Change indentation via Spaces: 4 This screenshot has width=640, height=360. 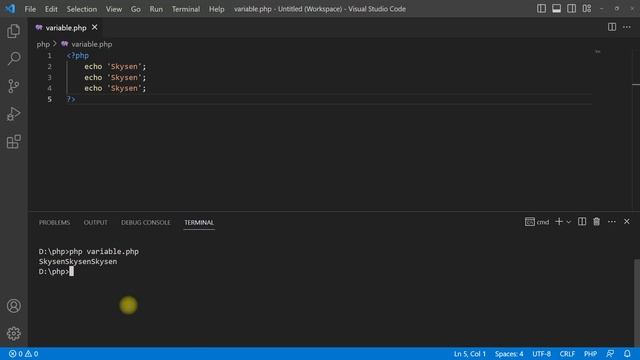(509, 354)
